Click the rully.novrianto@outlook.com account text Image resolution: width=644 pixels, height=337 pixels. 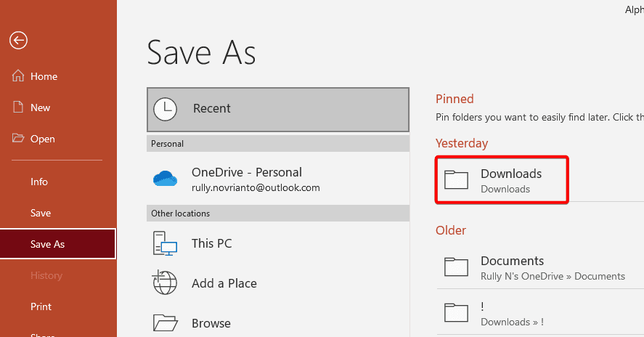(x=256, y=188)
